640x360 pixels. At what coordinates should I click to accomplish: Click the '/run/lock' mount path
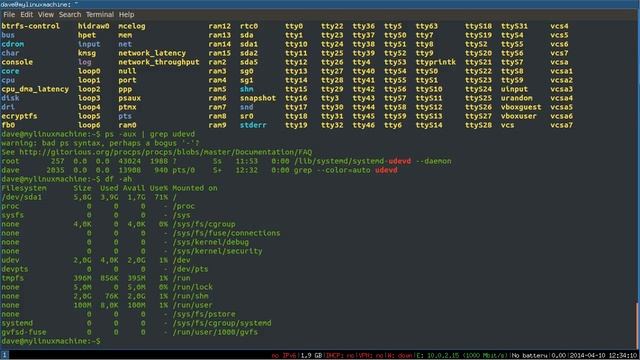pyautogui.click(x=192, y=287)
